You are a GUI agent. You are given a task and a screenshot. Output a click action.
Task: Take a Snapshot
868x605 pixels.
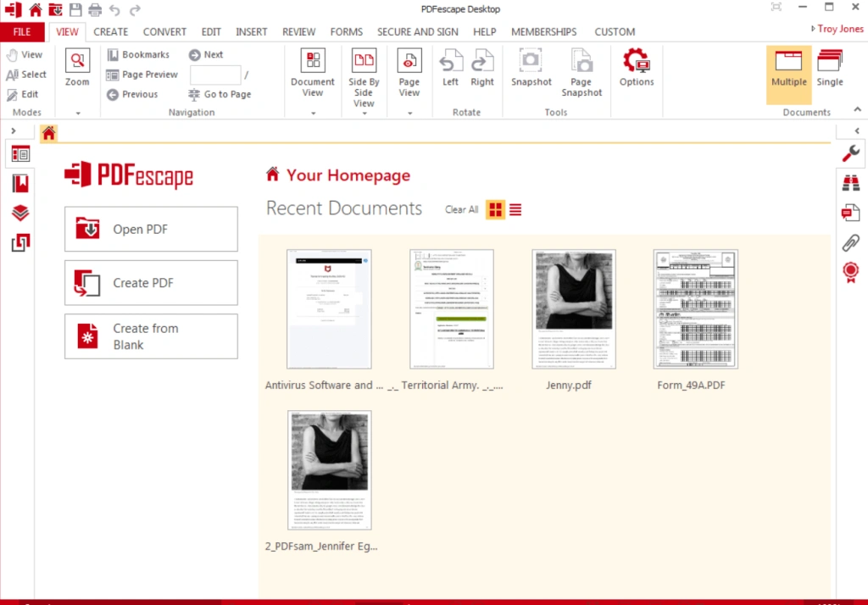[531, 68]
